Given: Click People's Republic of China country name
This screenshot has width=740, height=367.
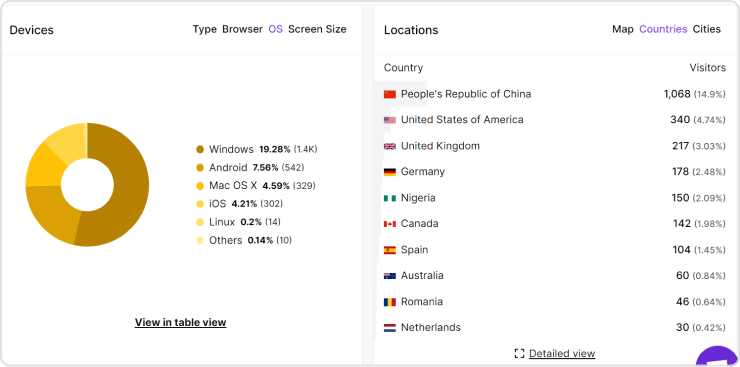Looking at the screenshot, I should [466, 94].
